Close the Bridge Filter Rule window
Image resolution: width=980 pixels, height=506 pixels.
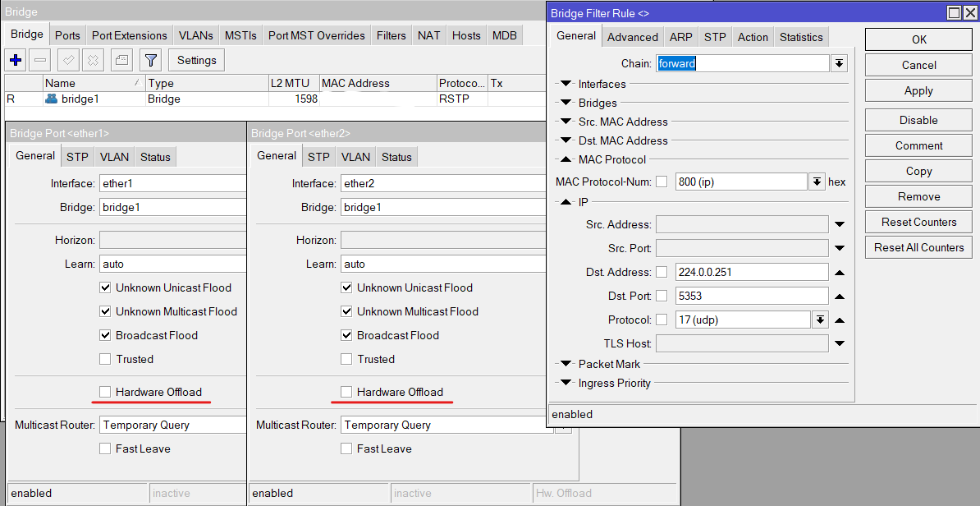point(969,12)
